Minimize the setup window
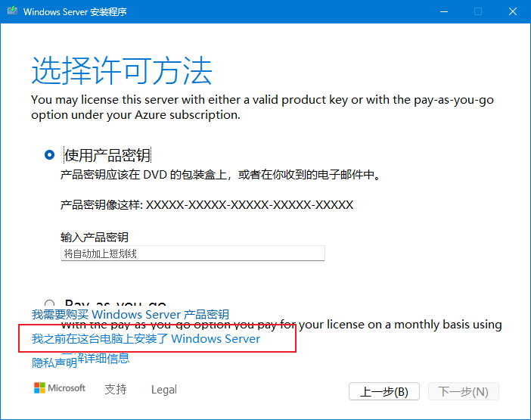This screenshot has height=420, width=531. [x=444, y=11]
